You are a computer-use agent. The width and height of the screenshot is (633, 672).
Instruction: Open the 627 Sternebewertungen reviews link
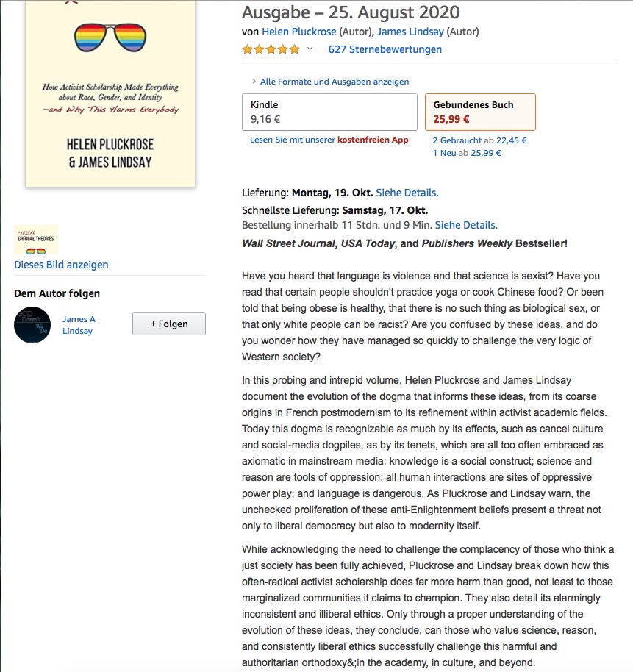coord(385,49)
